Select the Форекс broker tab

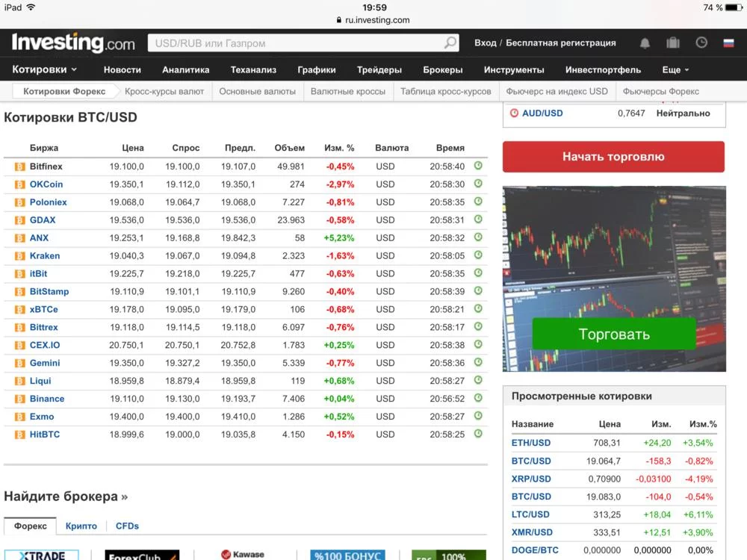[x=31, y=526]
